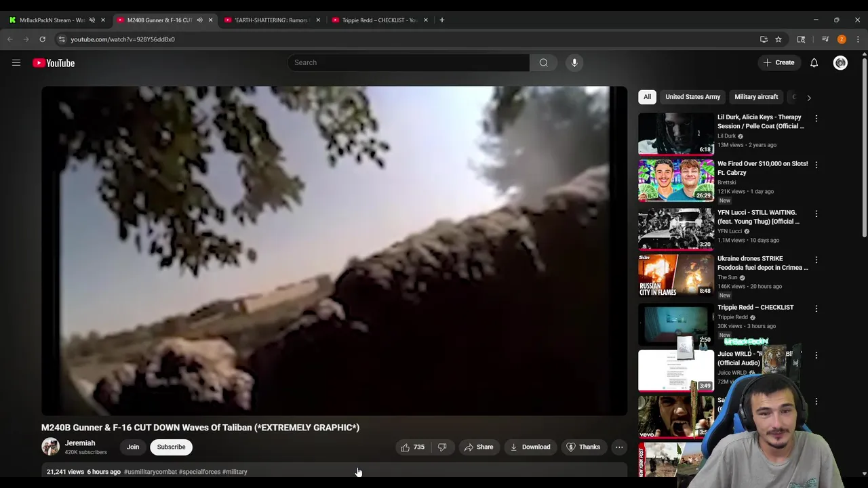The width and height of the screenshot is (868, 488).
Task: Close the EARTH-SHATTERING Rumors tab
Action: (318, 20)
